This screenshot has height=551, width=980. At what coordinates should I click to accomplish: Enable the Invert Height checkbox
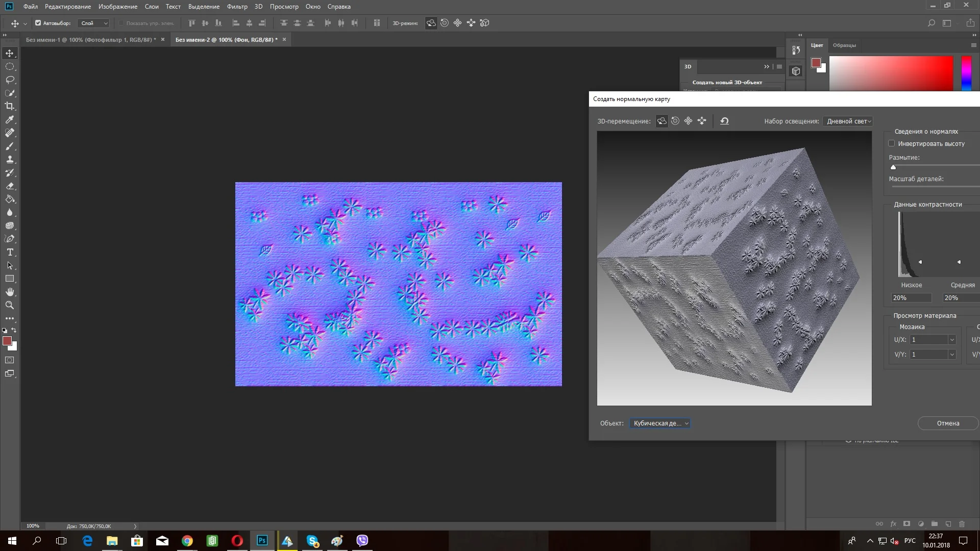point(892,143)
